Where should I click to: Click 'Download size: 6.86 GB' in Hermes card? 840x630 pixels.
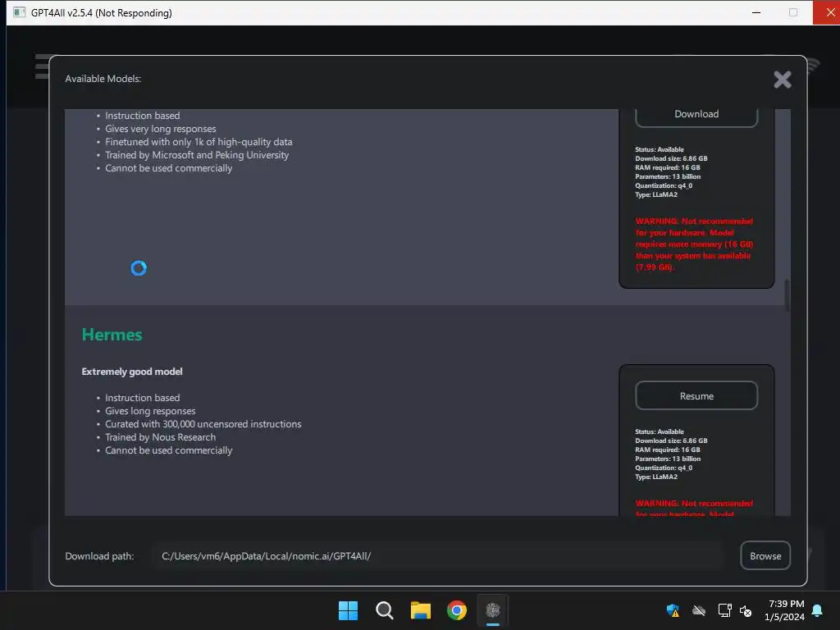point(671,441)
